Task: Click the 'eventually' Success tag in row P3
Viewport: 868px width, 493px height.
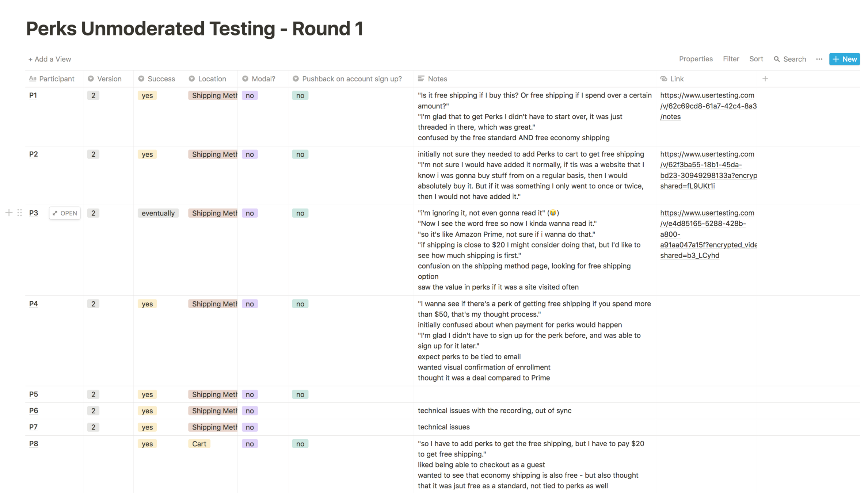Action: coord(158,213)
